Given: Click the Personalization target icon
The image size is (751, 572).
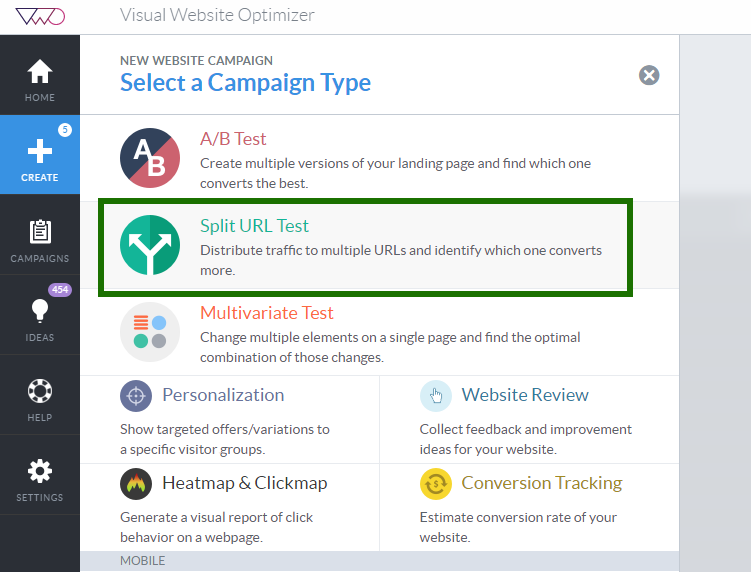Looking at the screenshot, I should 136,395.
